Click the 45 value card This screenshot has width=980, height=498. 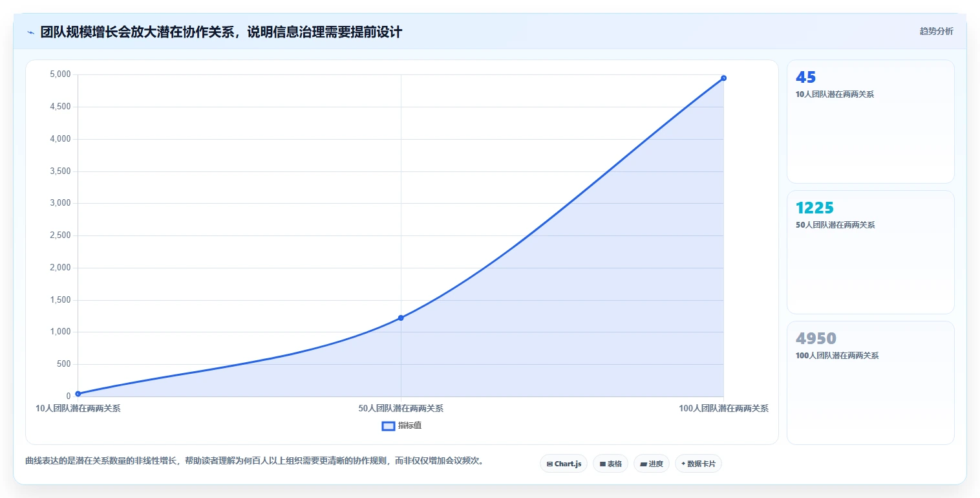point(870,122)
